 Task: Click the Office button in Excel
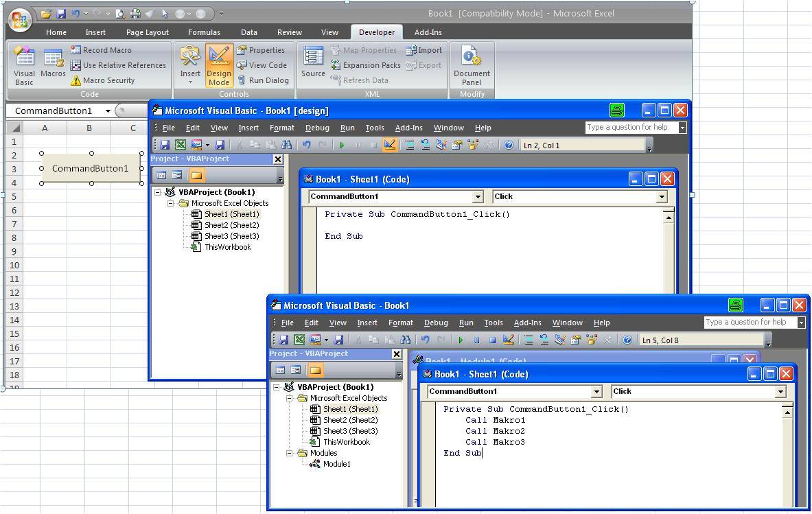[20, 20]
